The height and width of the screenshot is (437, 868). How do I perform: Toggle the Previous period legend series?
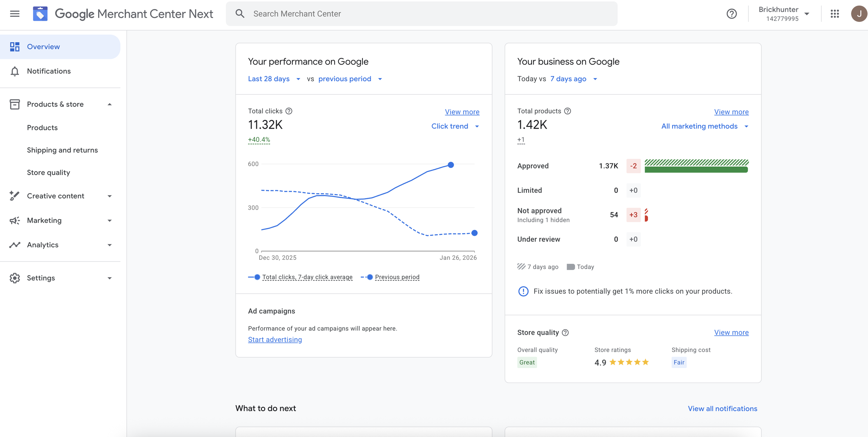397,277
